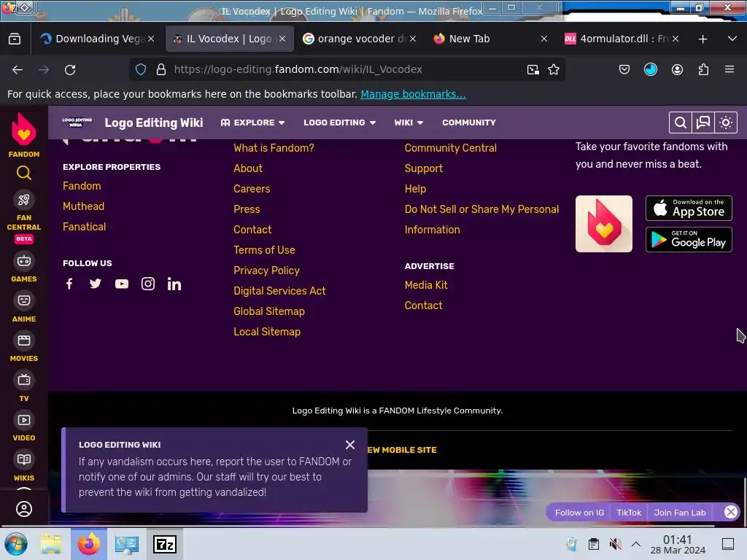Visit Fandom's LinkedIn page icon

[x=174, y=284]
